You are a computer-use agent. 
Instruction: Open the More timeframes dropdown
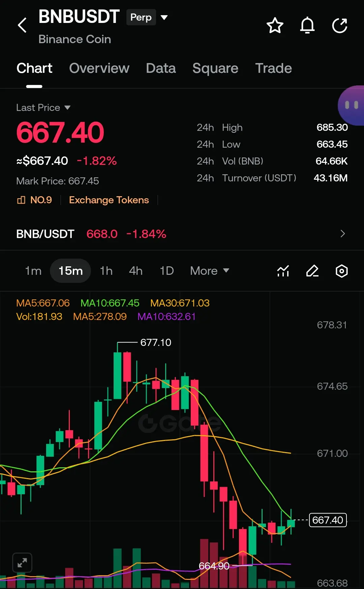point(210,271)
